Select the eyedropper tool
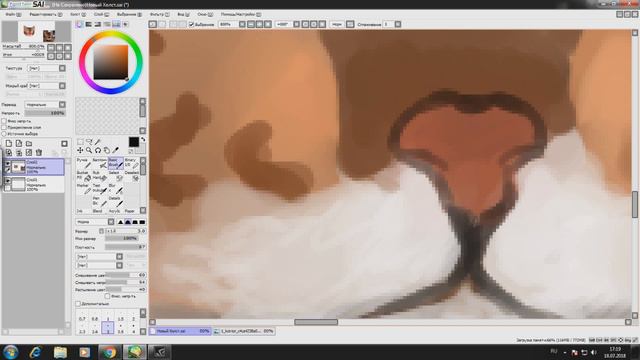Image resolution: width=640 pixels, height=360 pixels. 116,150
